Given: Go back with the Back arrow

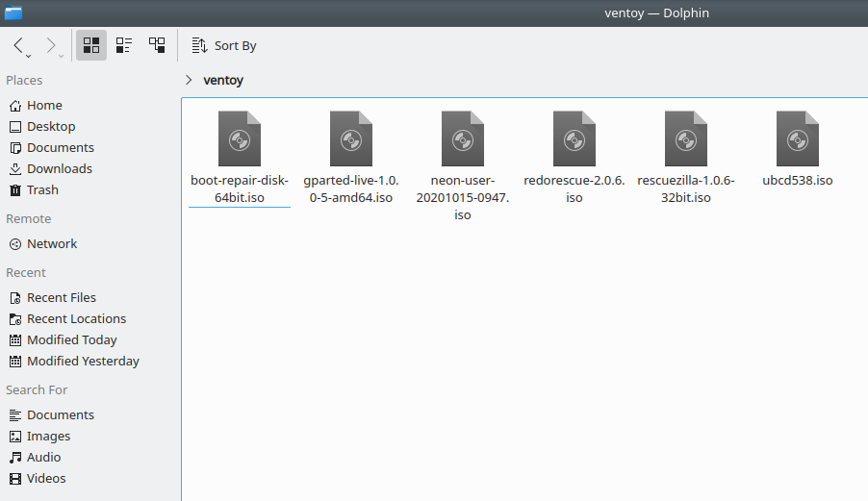Looking at the screenshot, I should click(x=18, y=45).
